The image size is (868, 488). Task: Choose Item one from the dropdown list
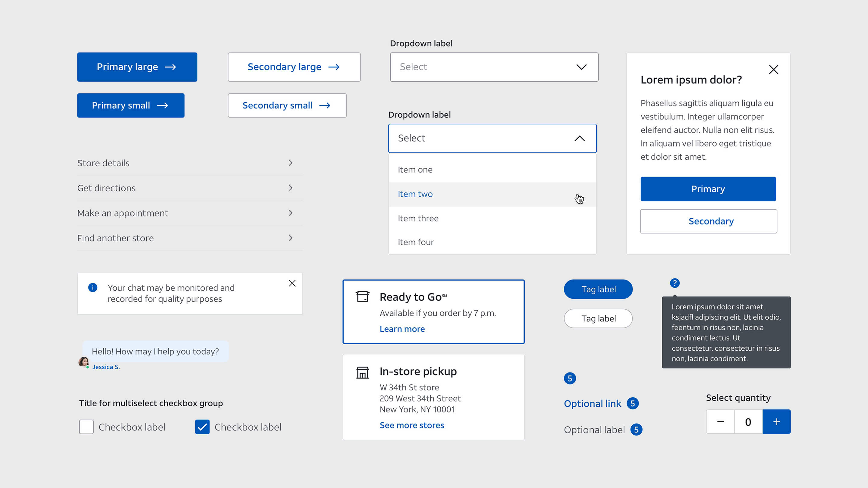[492, 169]
